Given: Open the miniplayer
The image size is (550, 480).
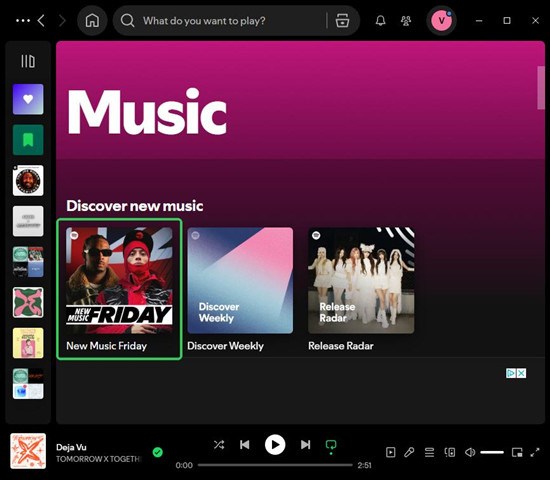Looking at the screenshot, I should (x=517, y=452).
